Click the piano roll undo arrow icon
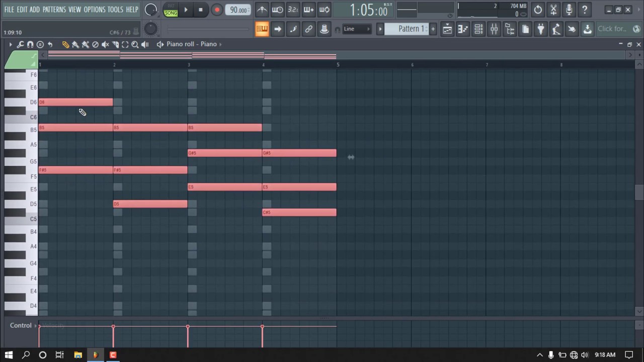 point(50,44)
